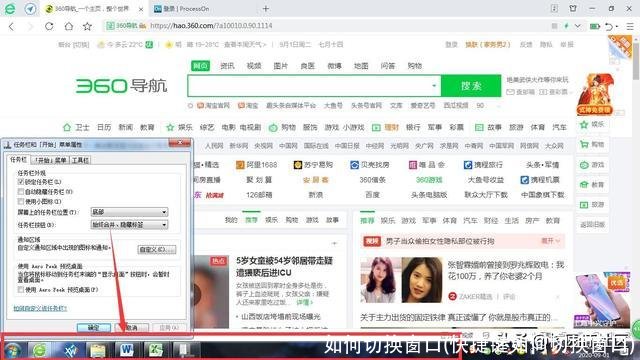The height and width of the screenshot is (360, 640).
Task: Bookmark page with the star icon
Action: point(87,26)
